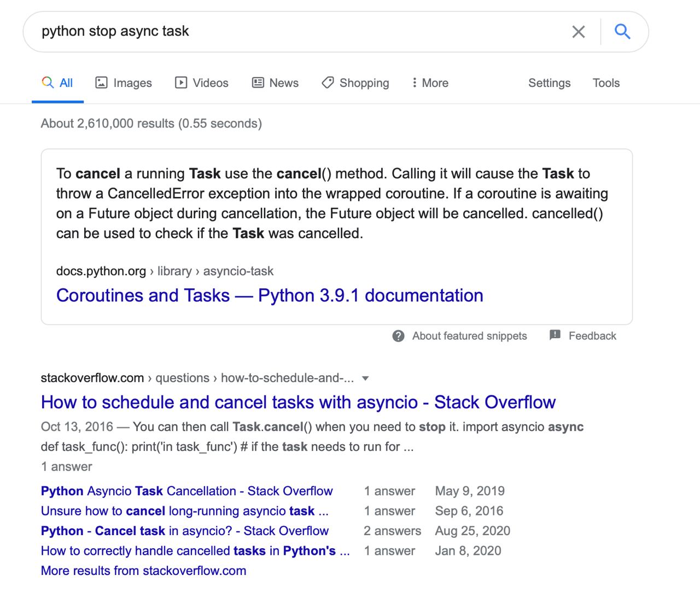
Task: Click the Feedback flag icon
Action: point(555,335)
